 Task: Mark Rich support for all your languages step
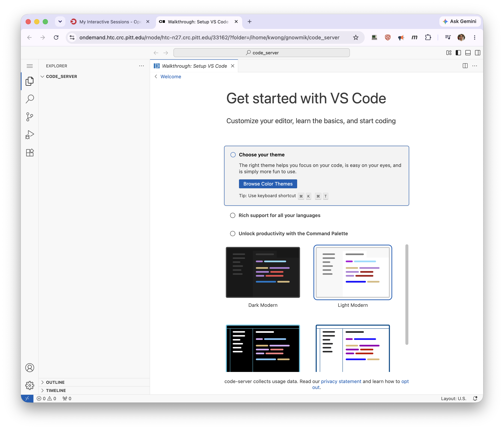click(233, 216)
